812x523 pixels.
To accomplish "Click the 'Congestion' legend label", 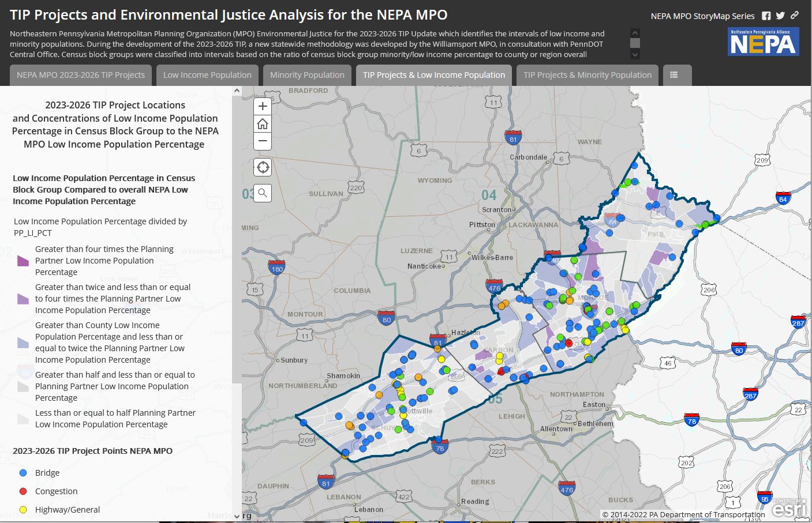I will [56, 491].
